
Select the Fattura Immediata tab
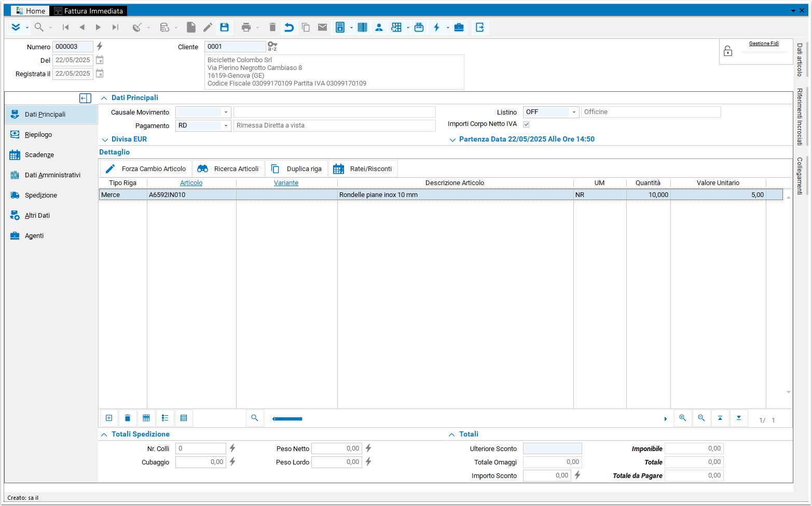click(89, 11)
